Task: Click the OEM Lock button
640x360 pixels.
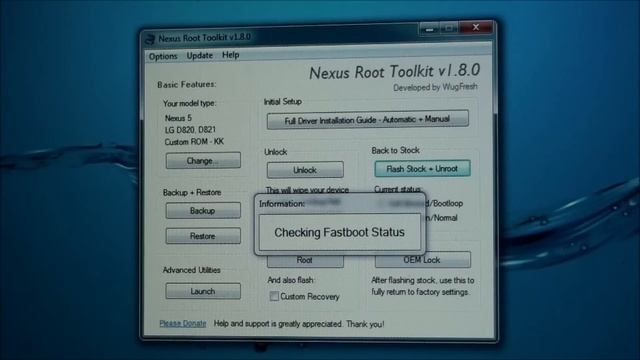Action: 422,260
